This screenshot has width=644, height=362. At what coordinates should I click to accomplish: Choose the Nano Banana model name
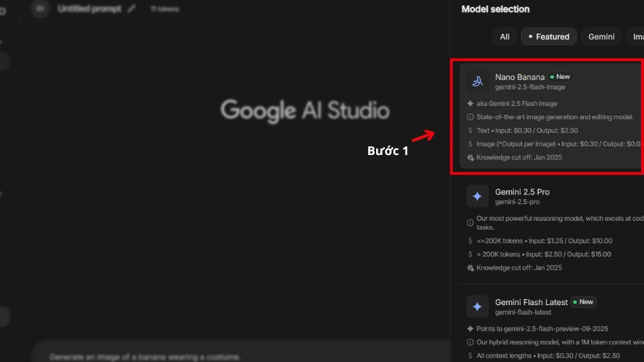[520, 77]
